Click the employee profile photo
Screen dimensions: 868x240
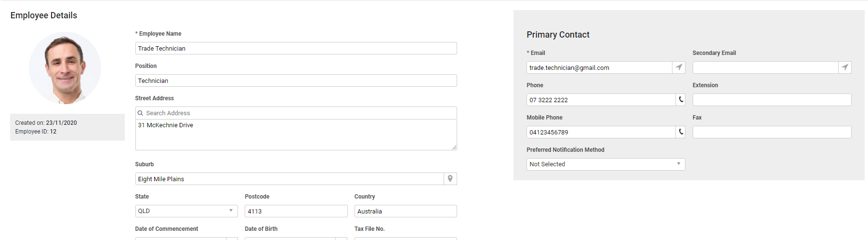click(65, 68)
